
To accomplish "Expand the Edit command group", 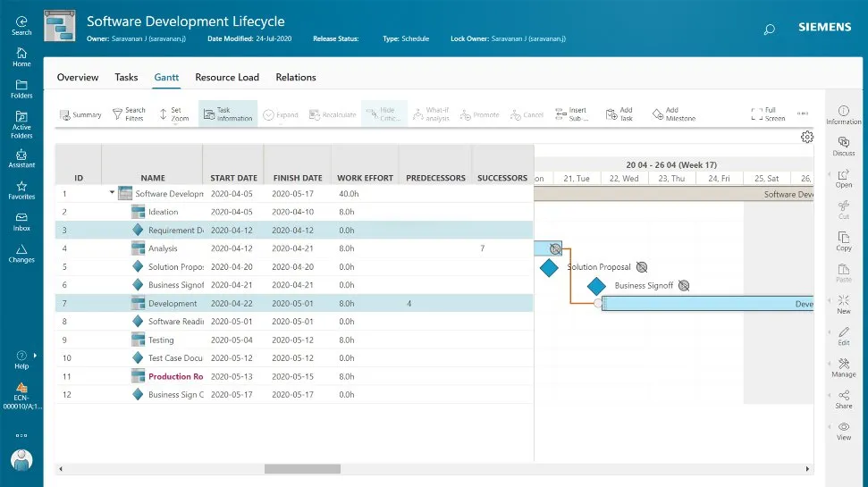I will click(x=830, y=332).
